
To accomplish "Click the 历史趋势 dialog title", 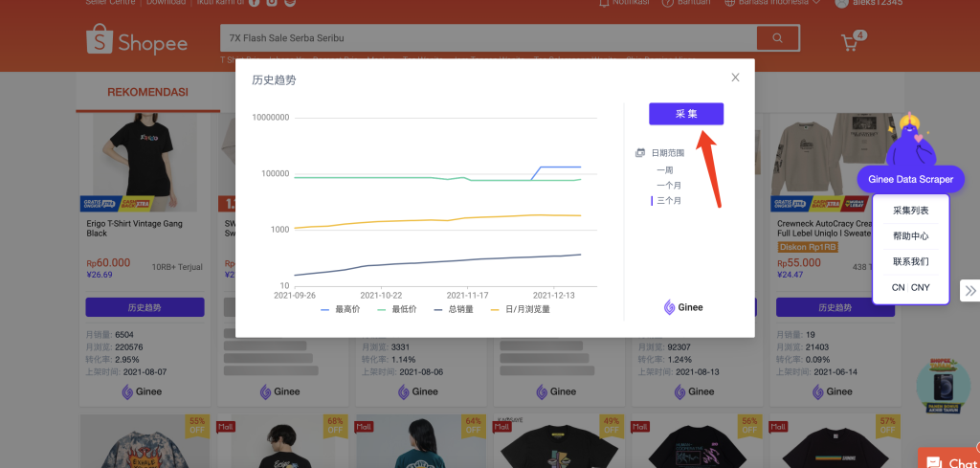I will pyautogui.click(x=274, y=80).
